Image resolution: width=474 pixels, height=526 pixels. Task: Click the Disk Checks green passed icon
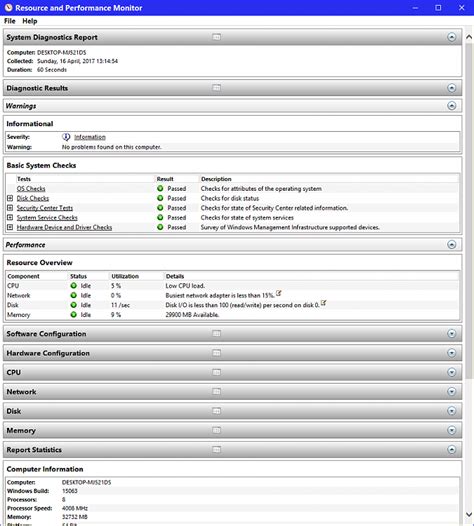click(x=160, y=198)
